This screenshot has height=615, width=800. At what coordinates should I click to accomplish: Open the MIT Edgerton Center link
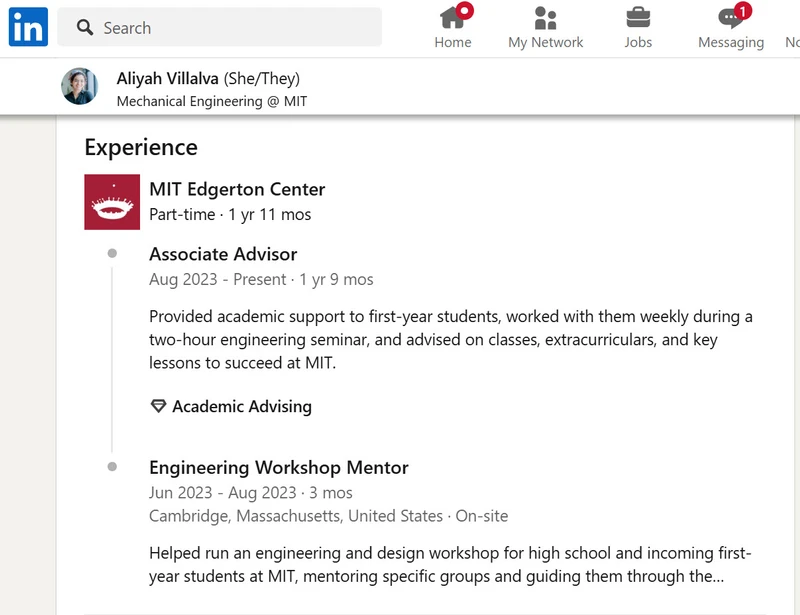237,189
